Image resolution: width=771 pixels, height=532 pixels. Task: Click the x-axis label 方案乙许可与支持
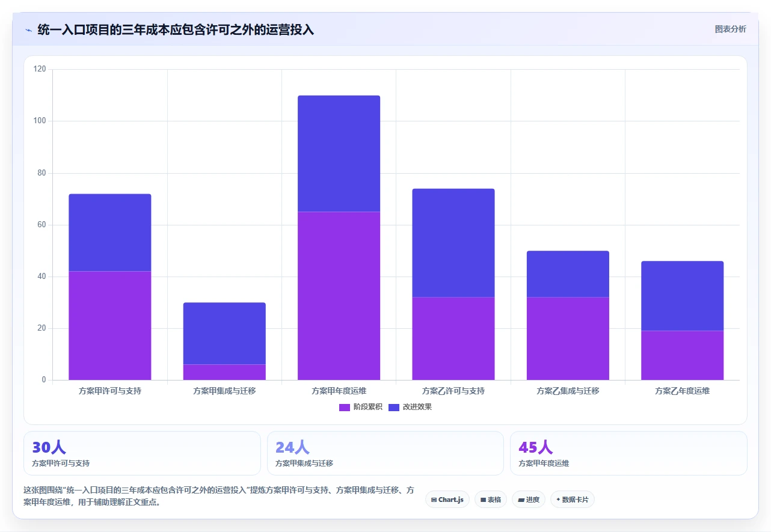453,391
